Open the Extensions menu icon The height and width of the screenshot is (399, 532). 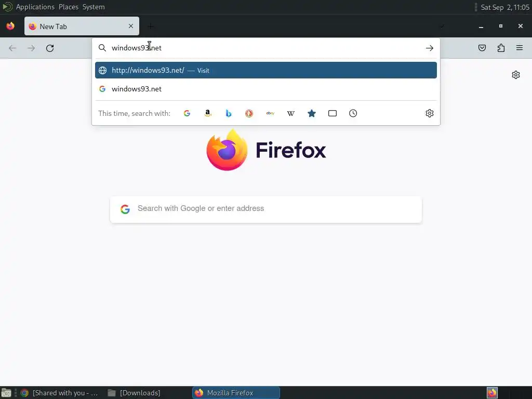point(501,48)
